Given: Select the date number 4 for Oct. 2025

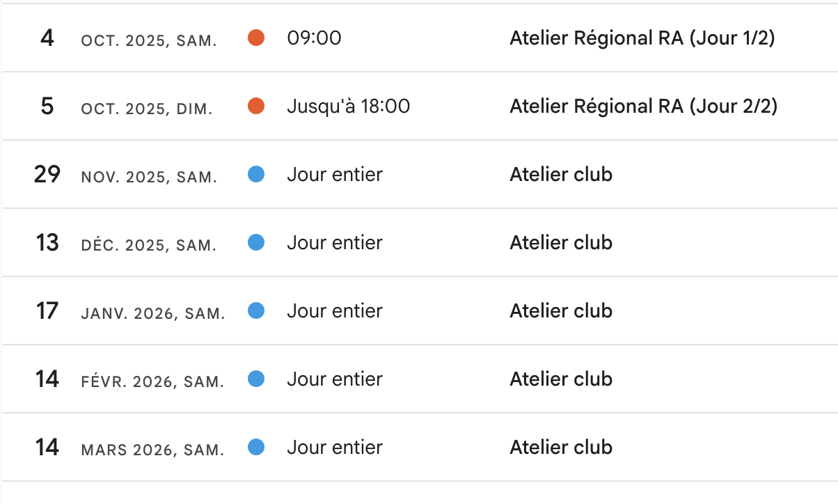Looking at the screenshot, I should 47,38.
